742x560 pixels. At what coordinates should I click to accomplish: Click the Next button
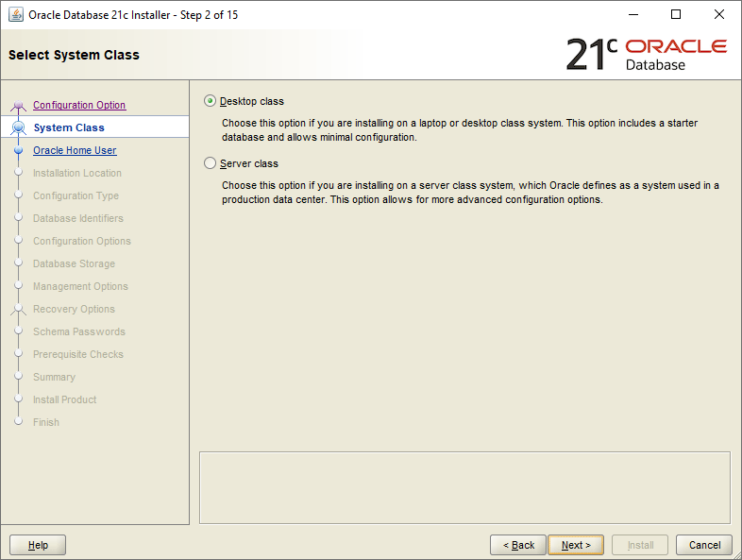(576, 545)
